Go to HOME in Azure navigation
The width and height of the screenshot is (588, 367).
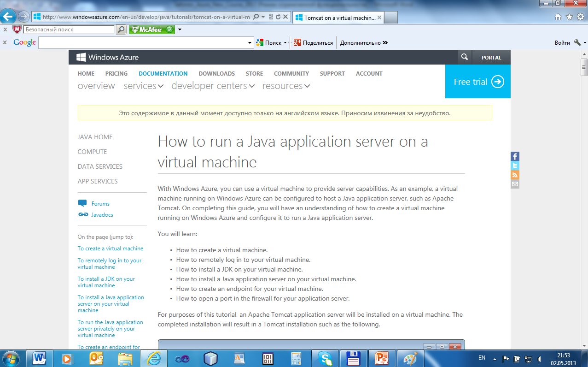click(86, 73)
